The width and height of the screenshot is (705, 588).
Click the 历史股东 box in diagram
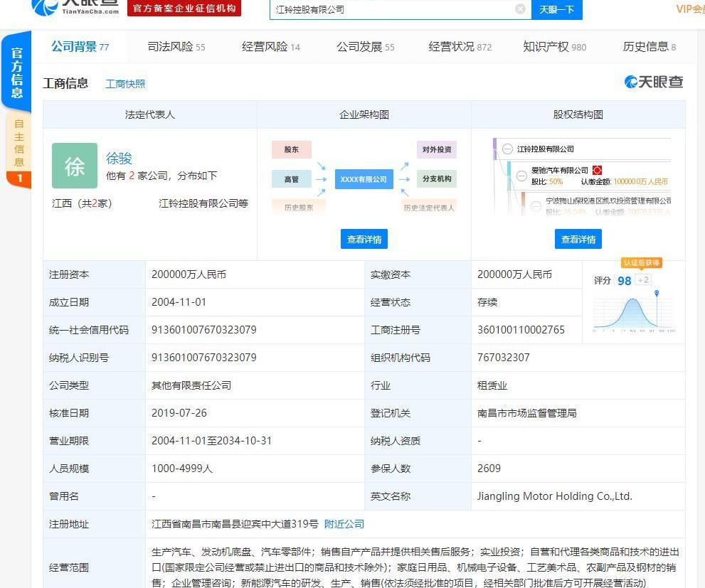tap(299, 208)
